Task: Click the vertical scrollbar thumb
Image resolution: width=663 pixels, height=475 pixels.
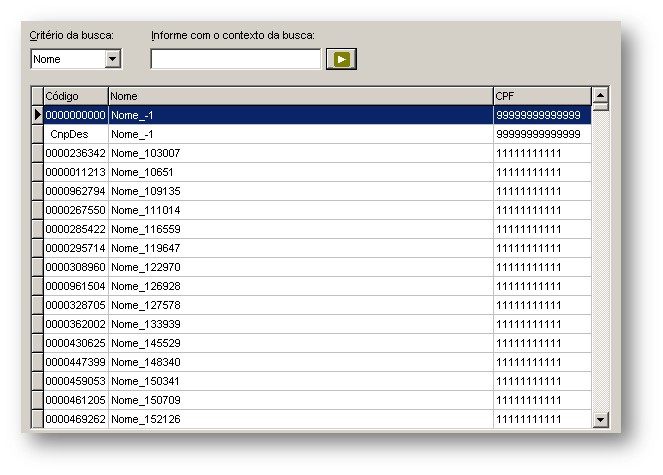Action: pos(600,107)
